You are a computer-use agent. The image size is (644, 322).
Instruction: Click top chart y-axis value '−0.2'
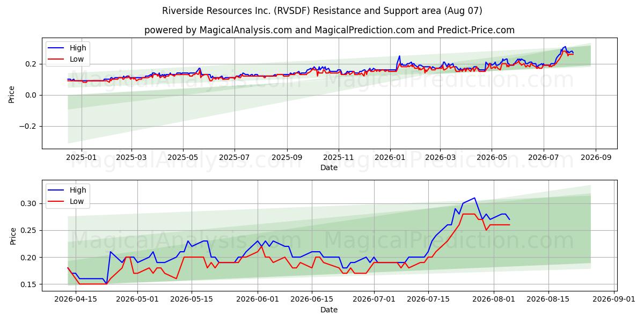(28, 126)
